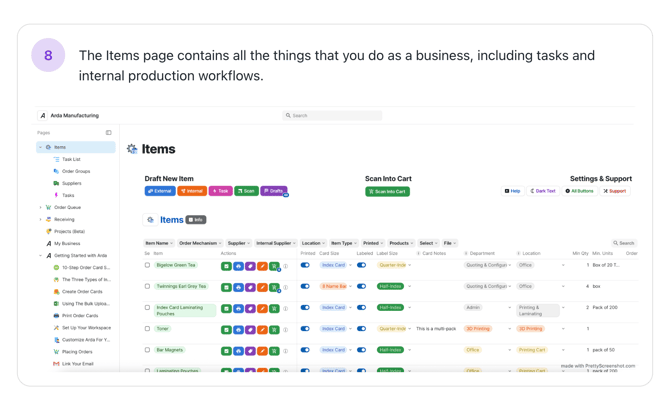Image resolution: width=670 pixels, height=406 pixels.
Task: Open the Item Type filter dropdown
Action: (343, 243)
